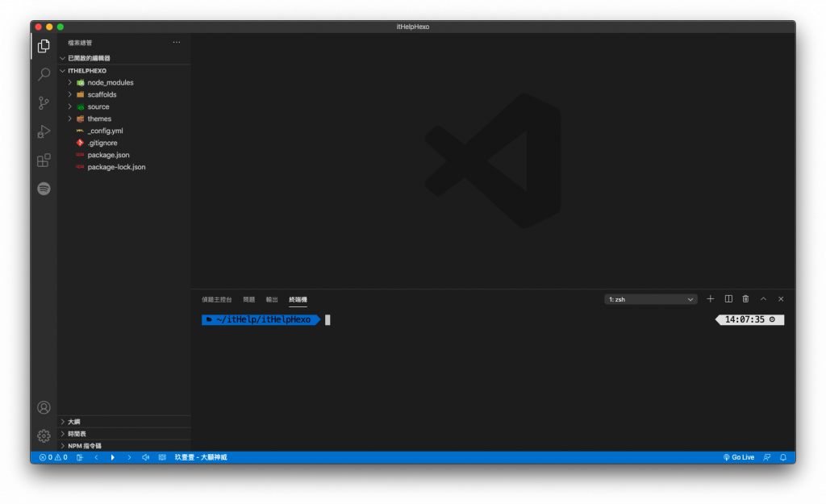Click the 檔案總管 explorer title
The image size is (826, 504).
(80, 43)
